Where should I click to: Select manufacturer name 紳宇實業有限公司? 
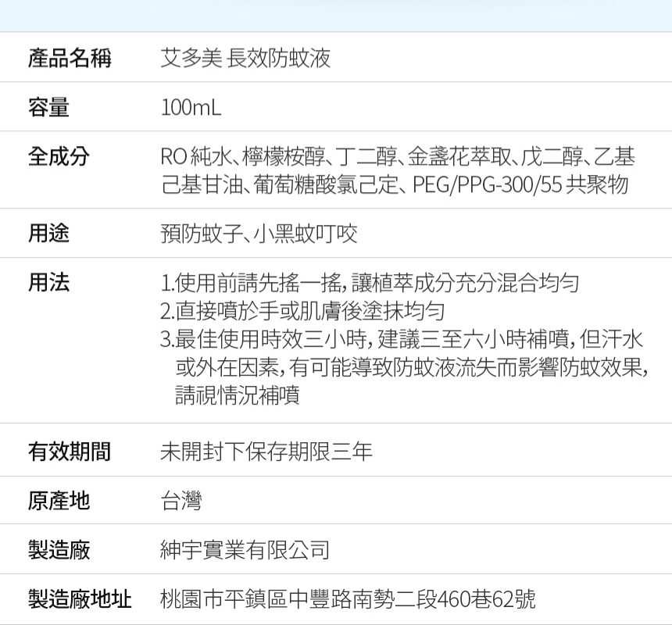coord(245,550)
